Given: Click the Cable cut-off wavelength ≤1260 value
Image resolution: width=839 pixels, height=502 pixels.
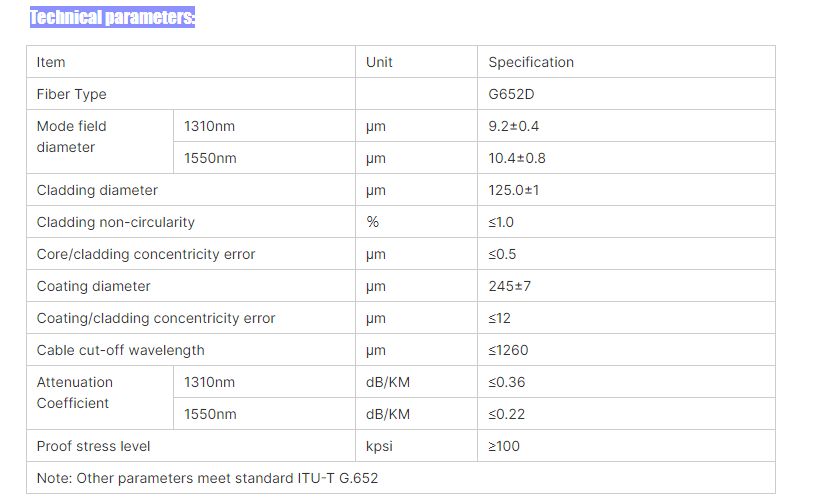Looking at the screenshot, I should (x=508, y=350).
